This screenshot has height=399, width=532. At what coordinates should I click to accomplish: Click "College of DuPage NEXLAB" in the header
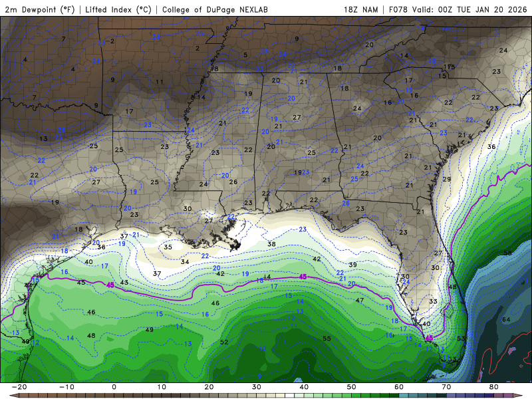pyautogui.click(x=215, y=9)
